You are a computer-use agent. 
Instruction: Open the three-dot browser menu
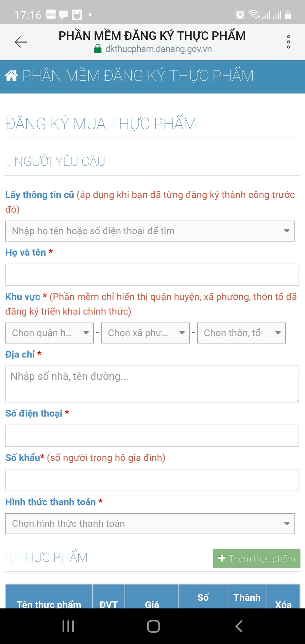288,42
